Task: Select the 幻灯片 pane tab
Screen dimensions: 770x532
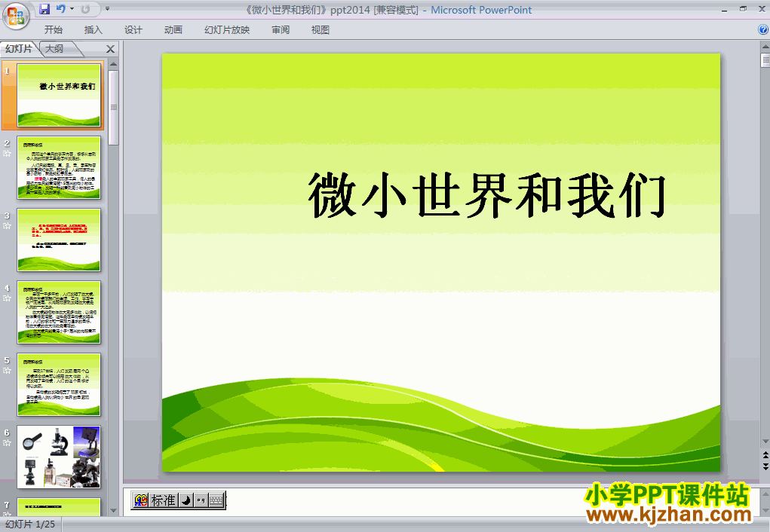Action: coord(19,48)
